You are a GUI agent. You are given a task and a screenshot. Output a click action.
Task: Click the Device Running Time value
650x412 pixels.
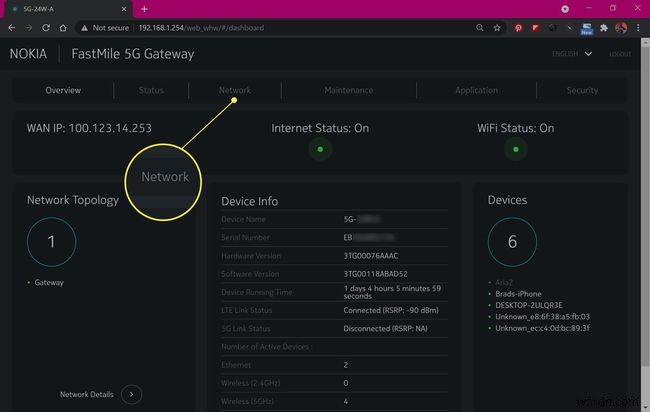392,292
